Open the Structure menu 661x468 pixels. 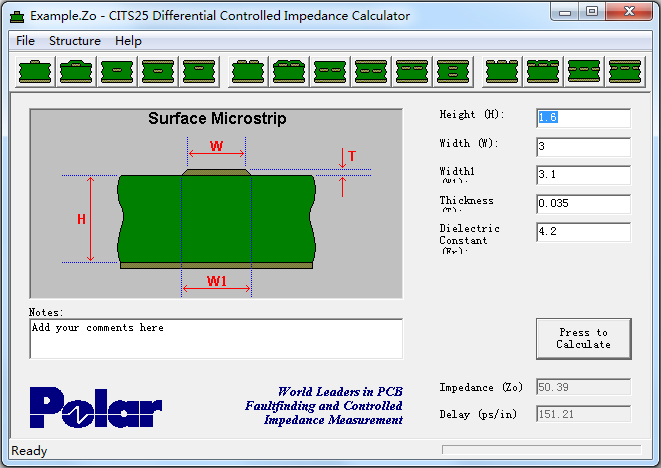[75, 41]
